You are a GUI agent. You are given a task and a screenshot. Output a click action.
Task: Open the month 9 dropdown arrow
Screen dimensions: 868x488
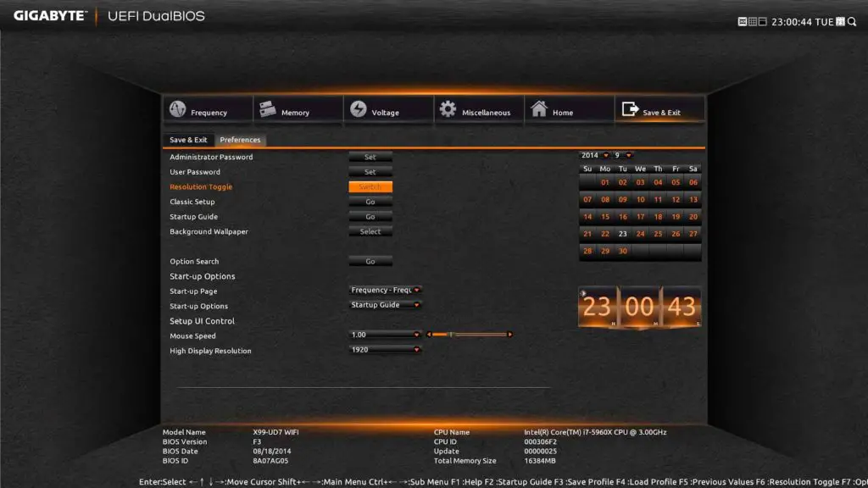pyautogui.click(x=629, y=156)
